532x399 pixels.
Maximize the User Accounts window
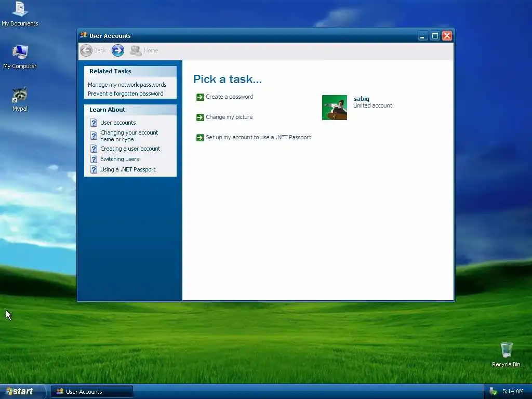[435, 36]
